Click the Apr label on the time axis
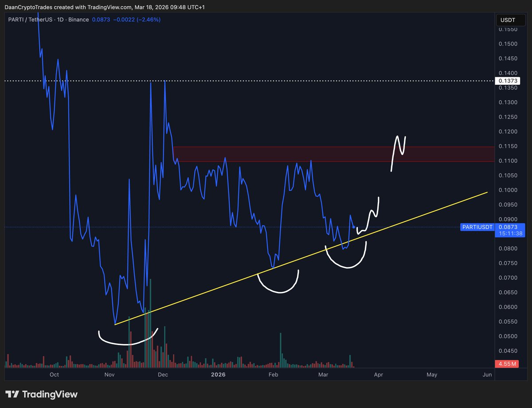Viewport: 532px width, 408px height. click(378, 375)
